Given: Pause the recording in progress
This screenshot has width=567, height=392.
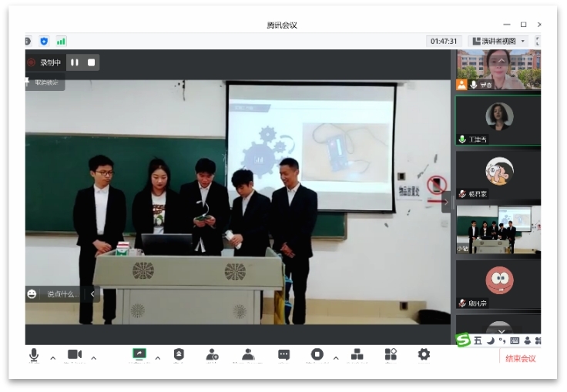Looking at the screenshot, I should [x=75, y=62].
